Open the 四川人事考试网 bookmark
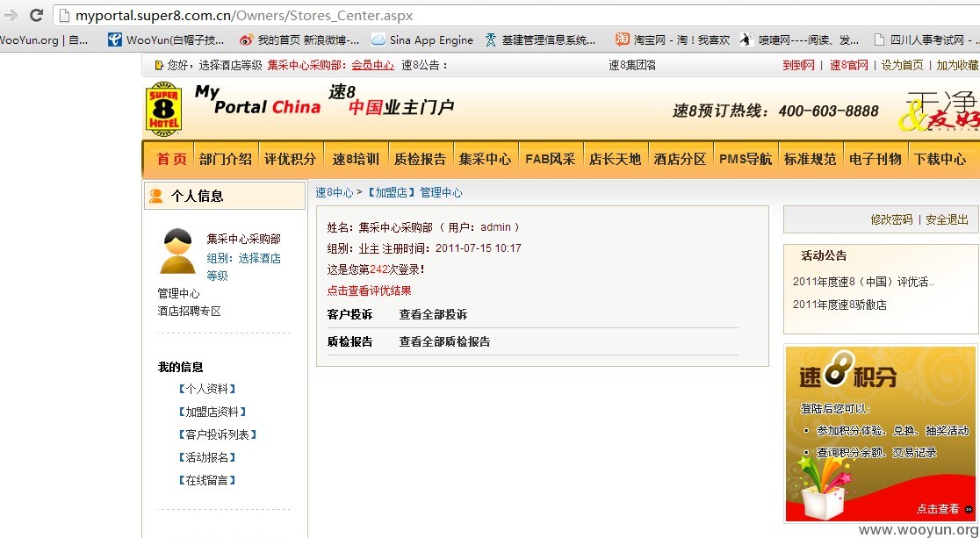Image resolution: width=980 pixels, height=538 pixels. pos(925,40)
